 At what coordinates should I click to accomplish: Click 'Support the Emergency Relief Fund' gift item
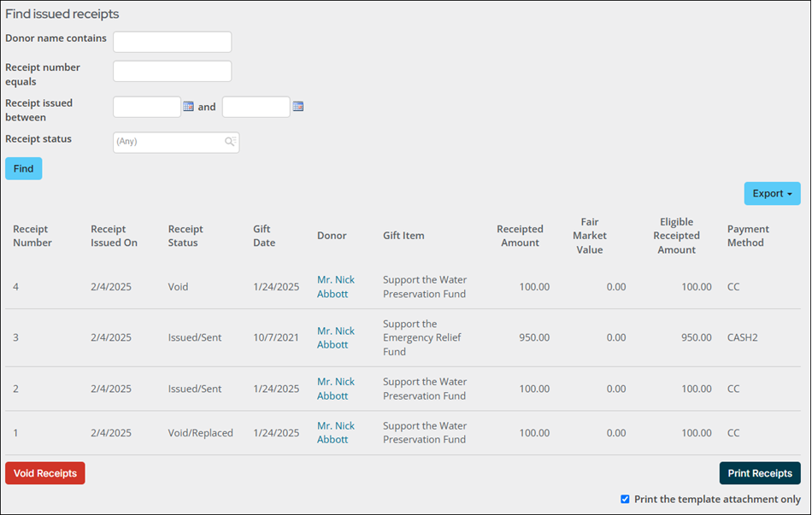click(x=422, y=337)
